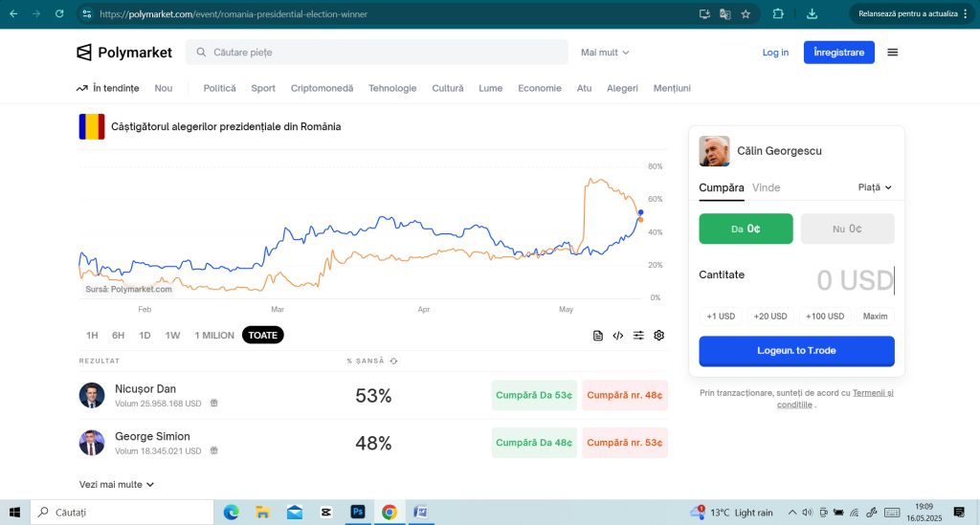Select the 6H chart range

point(118,336)
